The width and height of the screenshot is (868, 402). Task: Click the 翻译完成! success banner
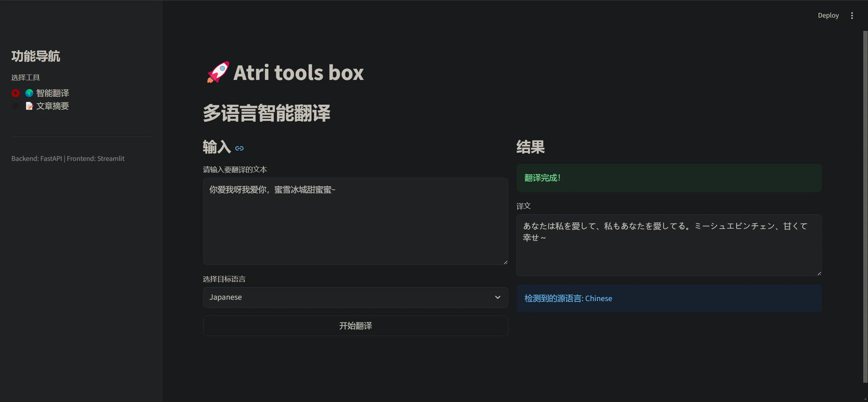pyautogui.click(x=668, y=178)
